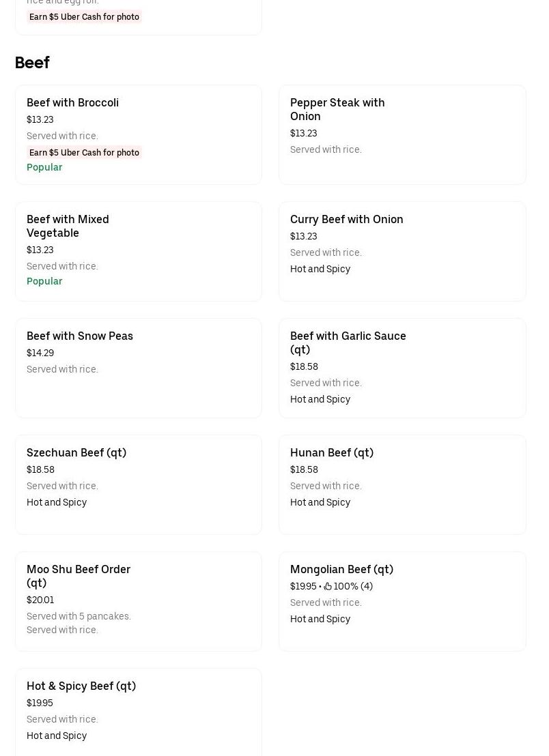Click the Popular tag on Beef with Broccoli
The width and height of the screenshot is (549, 756).
tap(44, 168)
